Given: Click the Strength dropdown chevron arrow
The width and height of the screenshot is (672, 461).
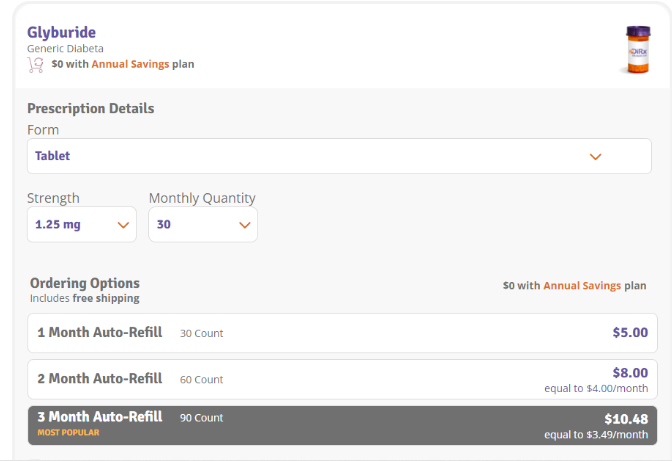Looking at the screenshot, I should coord(124,225).
